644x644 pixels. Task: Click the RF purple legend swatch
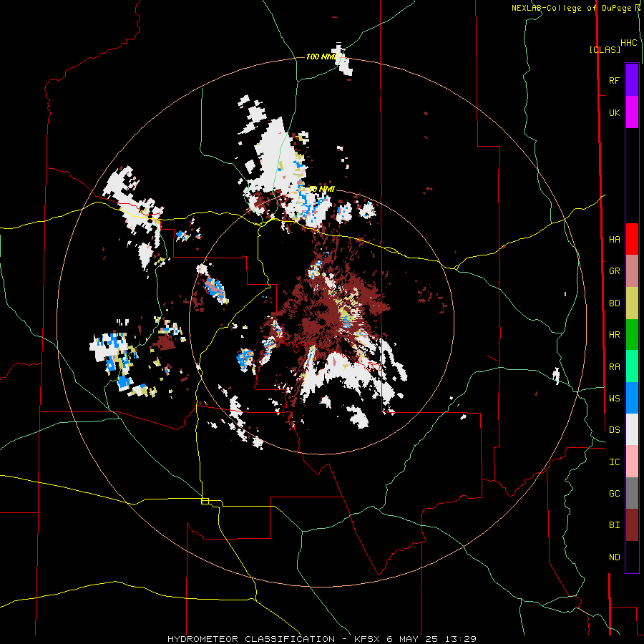[632, 79]
